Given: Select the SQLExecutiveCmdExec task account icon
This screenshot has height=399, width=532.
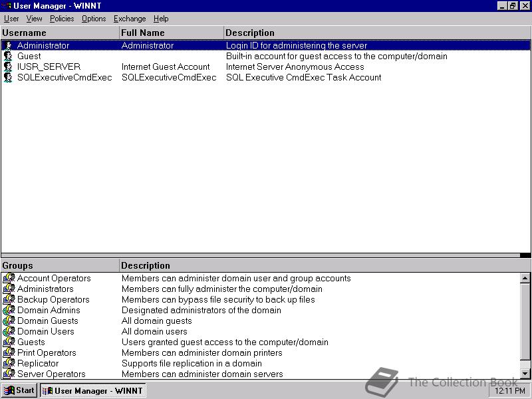Looking at the screenshot, I should [8, 78].
